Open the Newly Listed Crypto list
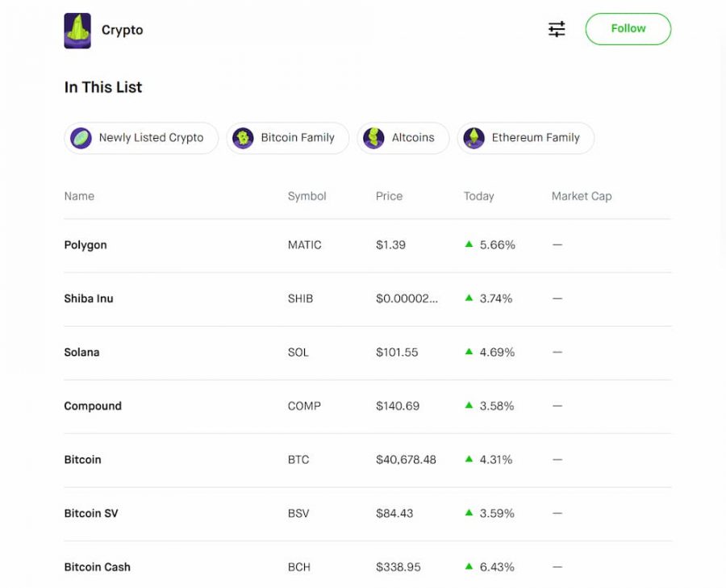 pyautogui.click(x=141, y=138)
